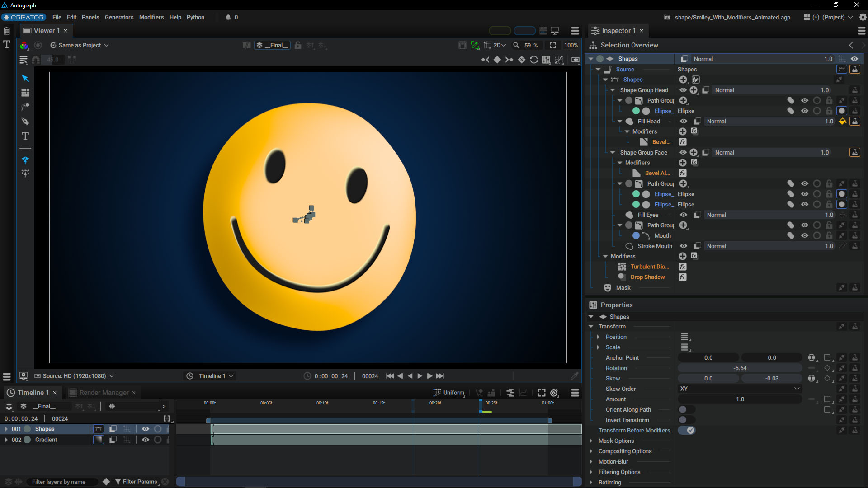Toggle Invert Transform switch

tap(686, 420)
